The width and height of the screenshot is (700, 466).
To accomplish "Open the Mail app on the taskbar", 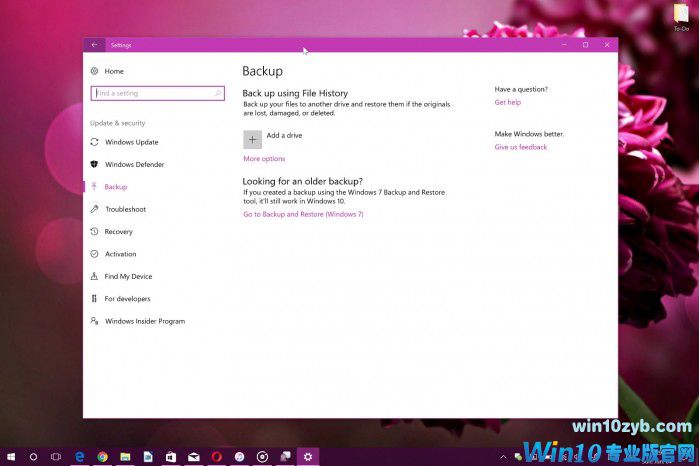I will tap(194, 457).
